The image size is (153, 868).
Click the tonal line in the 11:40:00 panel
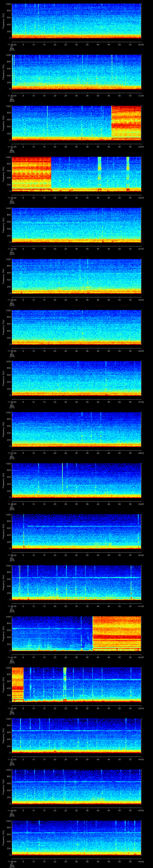(x=77, y=577)
